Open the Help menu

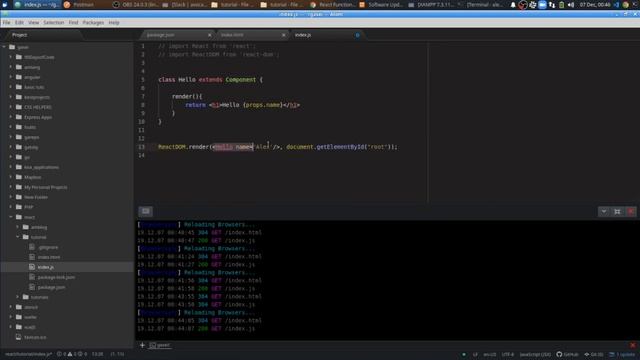pos(114,22)
